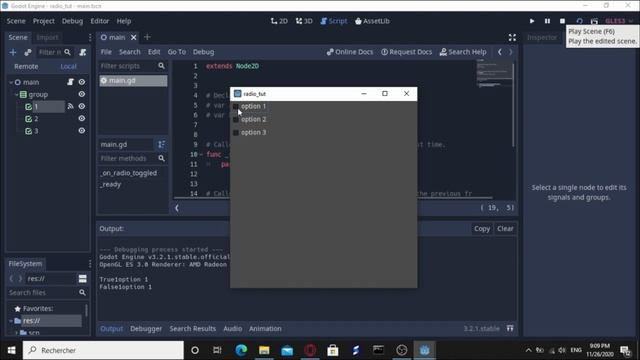Image resolution: width=640 pixels, height=360 pixels.
Task: Open File Explorer from taskbar
Action: pyautogui.click(x=264, y=350)
